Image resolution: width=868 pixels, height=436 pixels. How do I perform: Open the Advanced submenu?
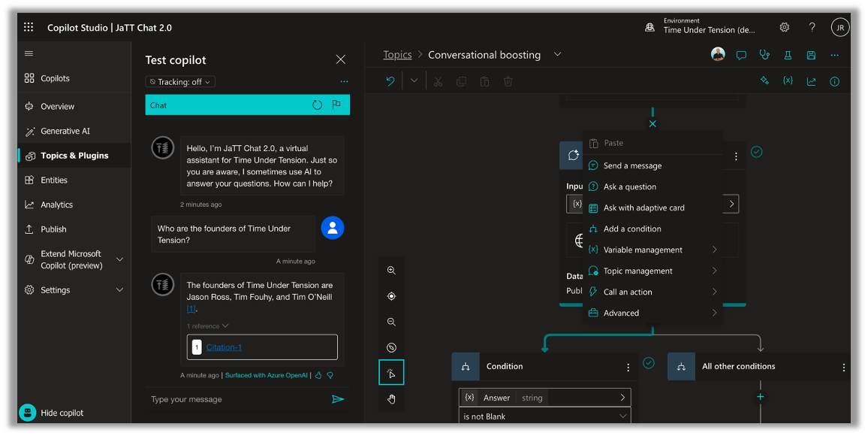[653, 313]
